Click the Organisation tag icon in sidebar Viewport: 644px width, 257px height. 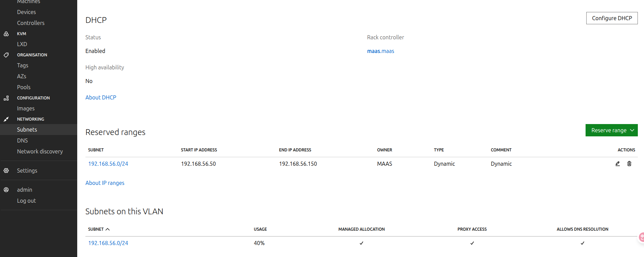[6, 55]
